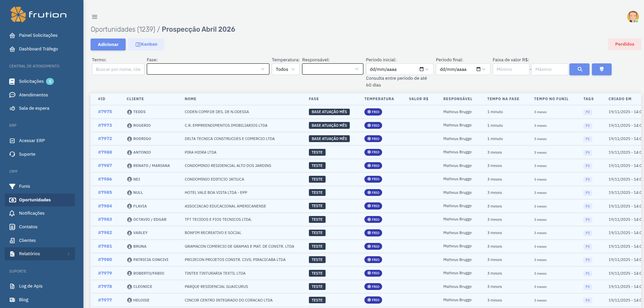
Task: Open Funis in the sidebar
Action: [x=25, y=186]
